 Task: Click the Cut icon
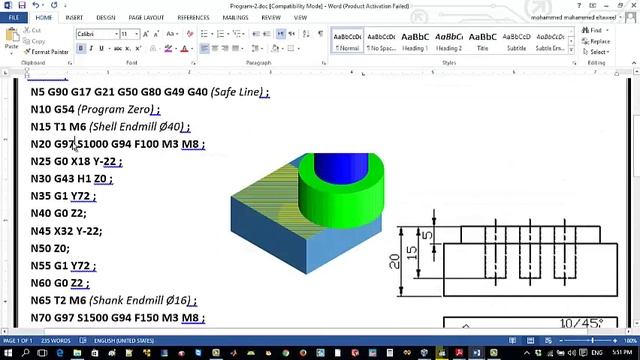tap(27, 30)
